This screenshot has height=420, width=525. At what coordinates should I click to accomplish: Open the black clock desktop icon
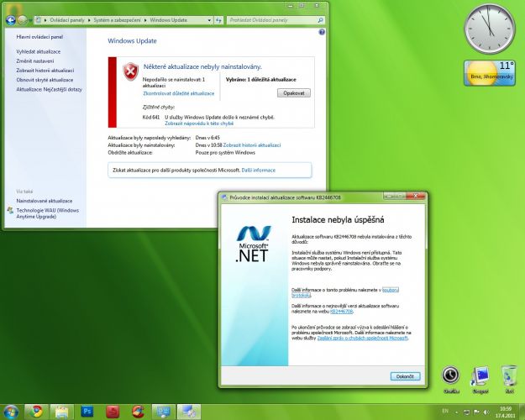point(451,380)
